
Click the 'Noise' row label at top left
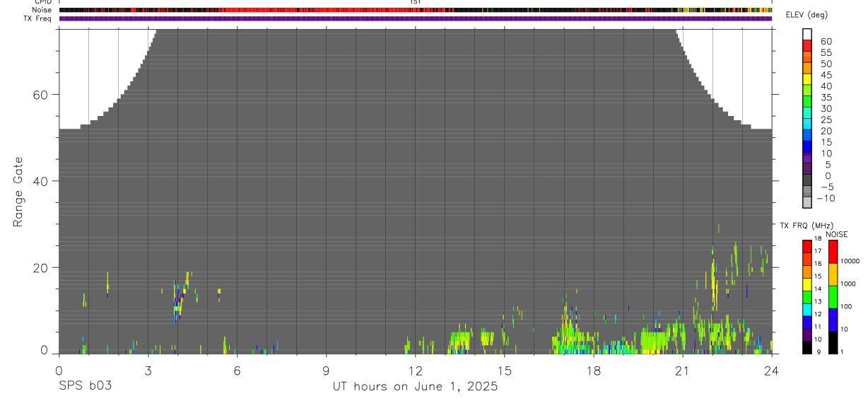coord(43,10)
